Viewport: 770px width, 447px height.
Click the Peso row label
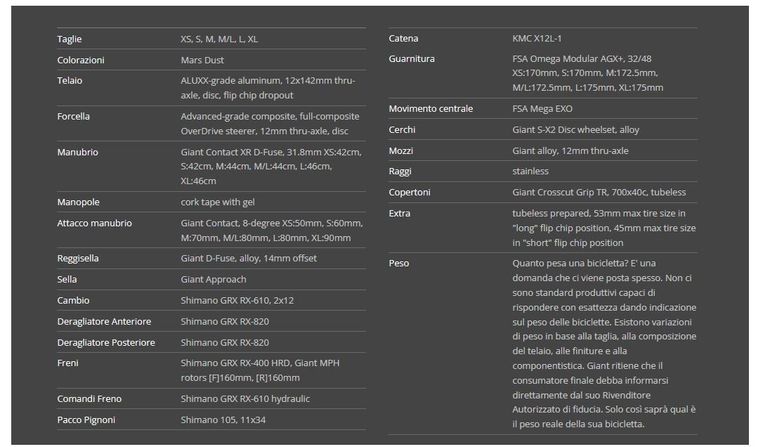tap(398, 263)
